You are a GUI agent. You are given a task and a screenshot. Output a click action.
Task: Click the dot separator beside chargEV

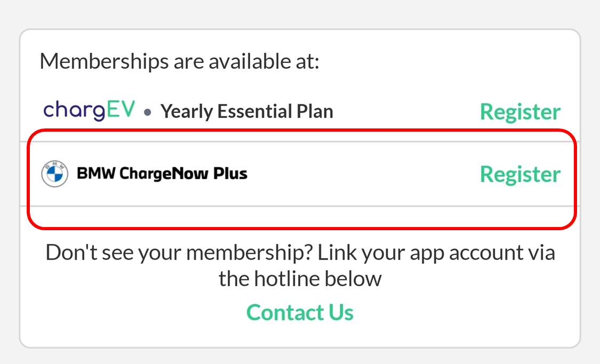148,112
